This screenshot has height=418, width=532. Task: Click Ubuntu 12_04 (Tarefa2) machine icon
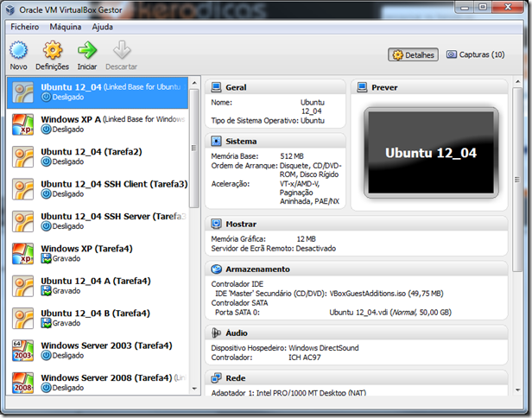tap(22, 157)
